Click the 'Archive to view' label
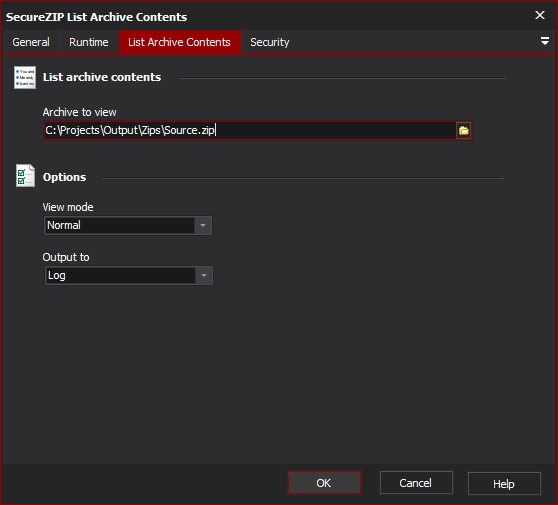This screenshot has height=505, width=558. tap(79, 112)
